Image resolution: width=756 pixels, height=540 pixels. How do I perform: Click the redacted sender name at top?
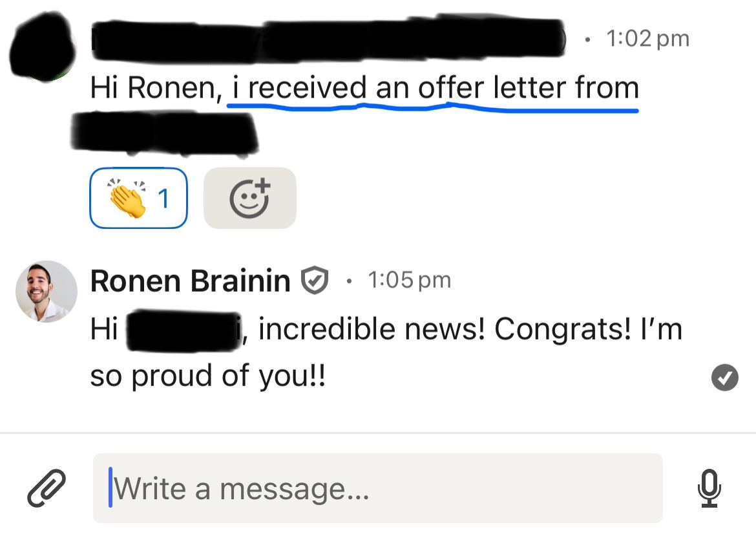click(x=326, y=40)
